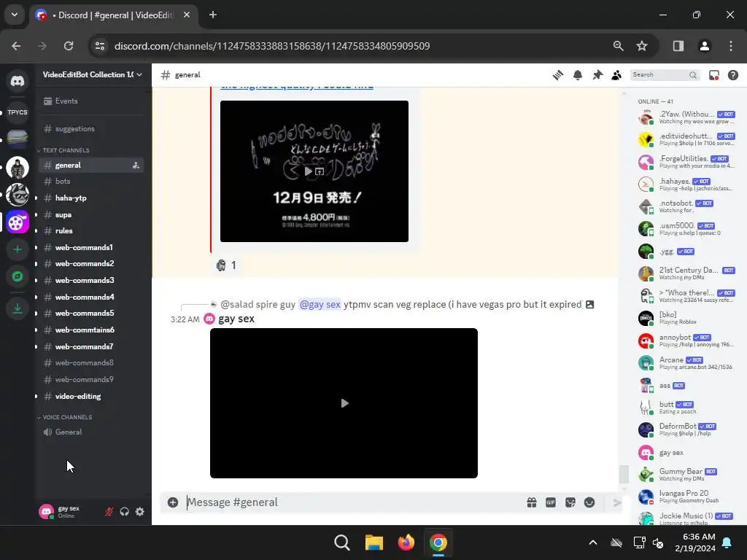
Task: Toggle microphone mute in user panel
Action: 109,512
